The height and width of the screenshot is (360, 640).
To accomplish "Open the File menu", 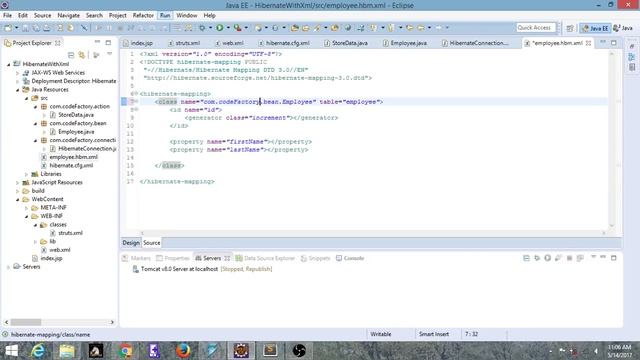I will coord(7,16).
